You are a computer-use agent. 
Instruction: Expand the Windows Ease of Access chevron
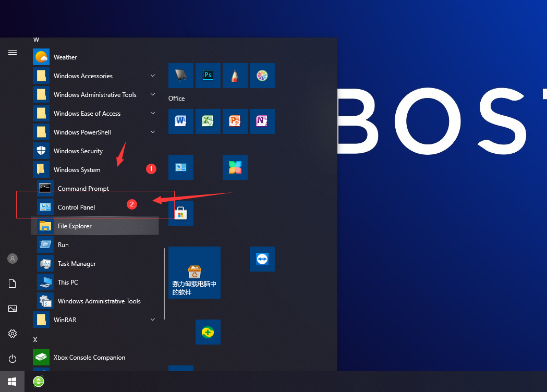[x=152, y=113]
